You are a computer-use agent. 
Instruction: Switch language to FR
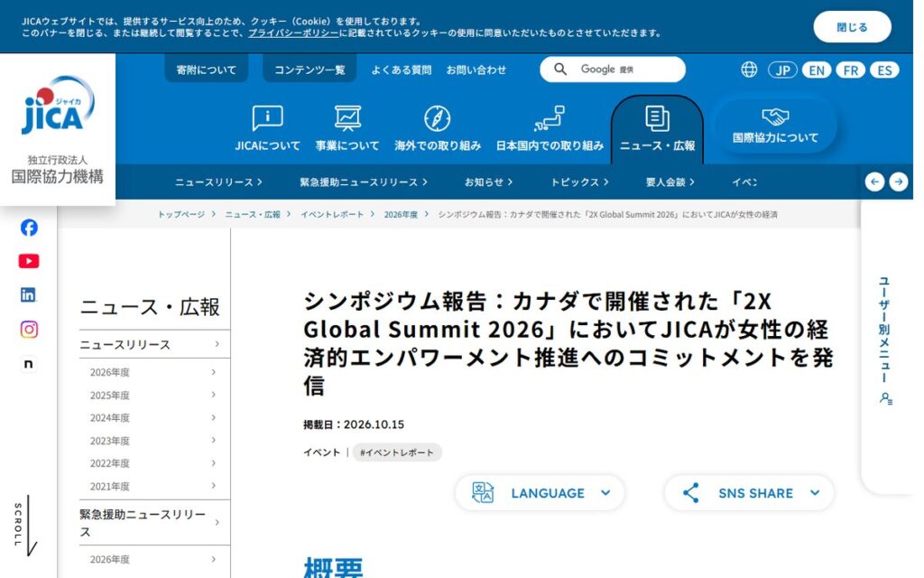coord(850,70)
